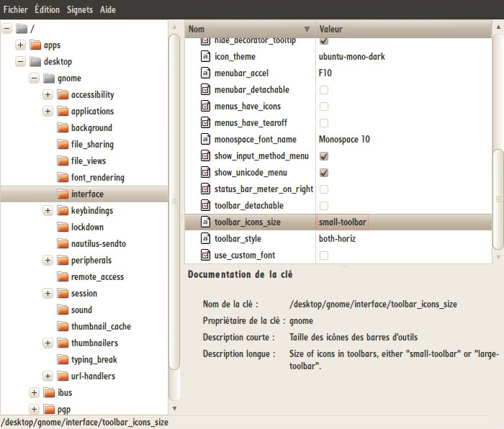The height and width of the screenshot is (429, 504).
Task: Click the root / folder icon
Action: (22, 29)
